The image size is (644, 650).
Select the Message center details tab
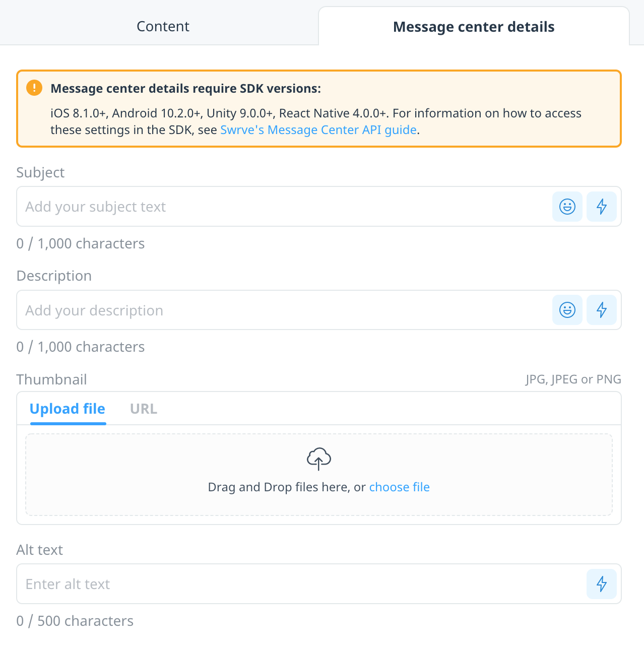pyautogui.click(x=474, y=26)
